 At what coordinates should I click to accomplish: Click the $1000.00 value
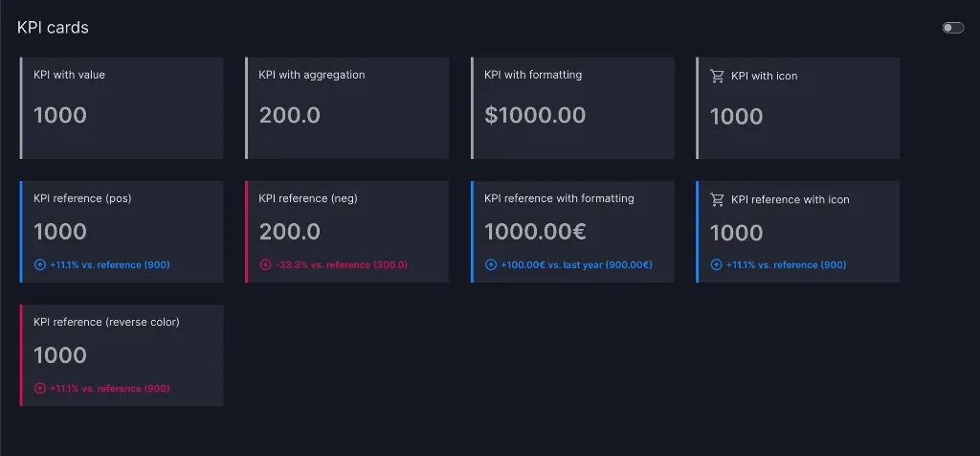[535, 115]
